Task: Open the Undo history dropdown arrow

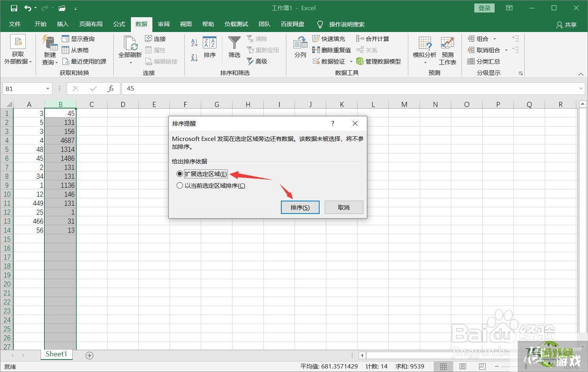Action: pos(35,8)
